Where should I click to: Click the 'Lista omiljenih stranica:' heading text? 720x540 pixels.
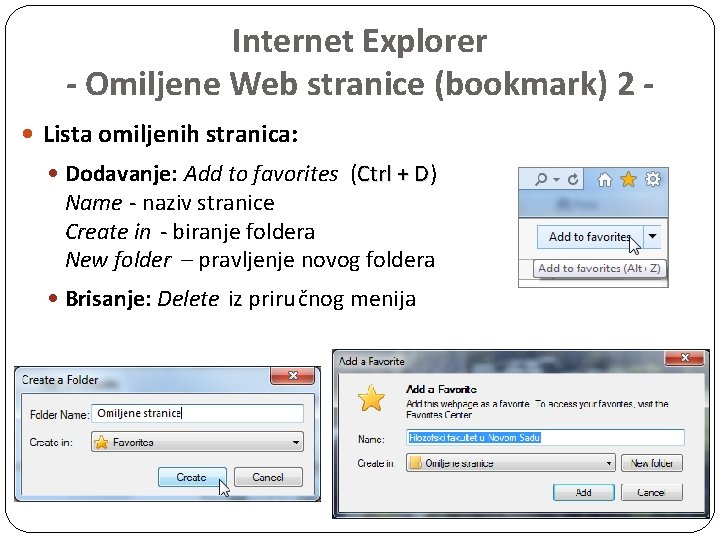coord(171,135)
